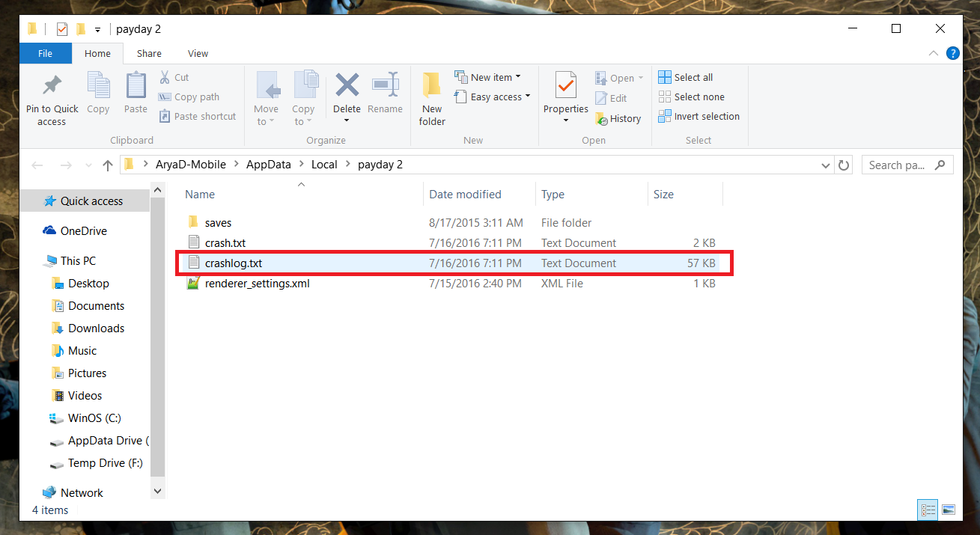Click the Edit button in ribbon
The height and width of the screenshot is (535, 980).
(x=611, y=98)
